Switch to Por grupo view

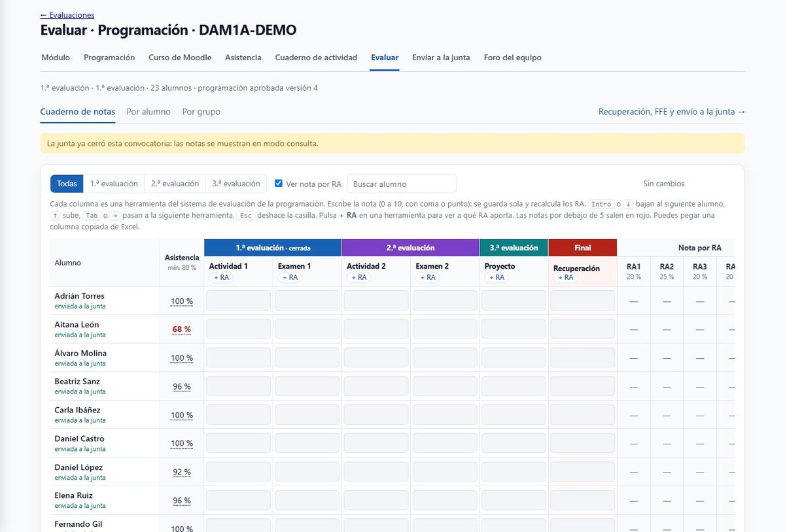pos(201,112)
